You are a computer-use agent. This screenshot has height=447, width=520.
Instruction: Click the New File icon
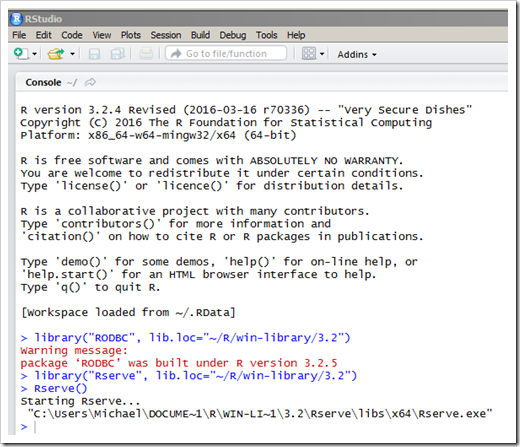point(21,53)
